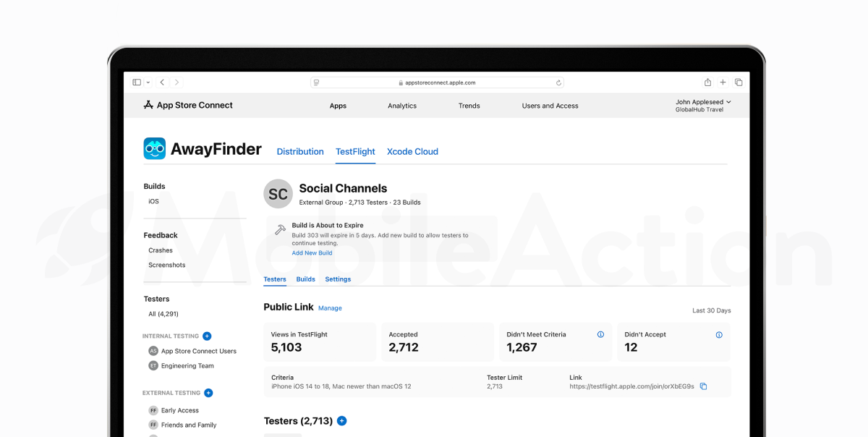The height and width of the screenshot is (437, 868).
Task: Go back with Safari back arrow
Action: tap(162, 82)
